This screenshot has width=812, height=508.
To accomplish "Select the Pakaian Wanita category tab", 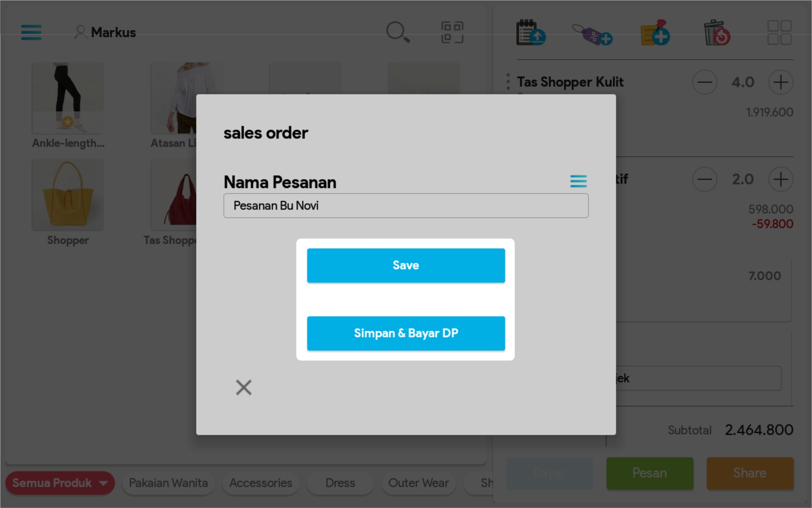I will (168, 483).
